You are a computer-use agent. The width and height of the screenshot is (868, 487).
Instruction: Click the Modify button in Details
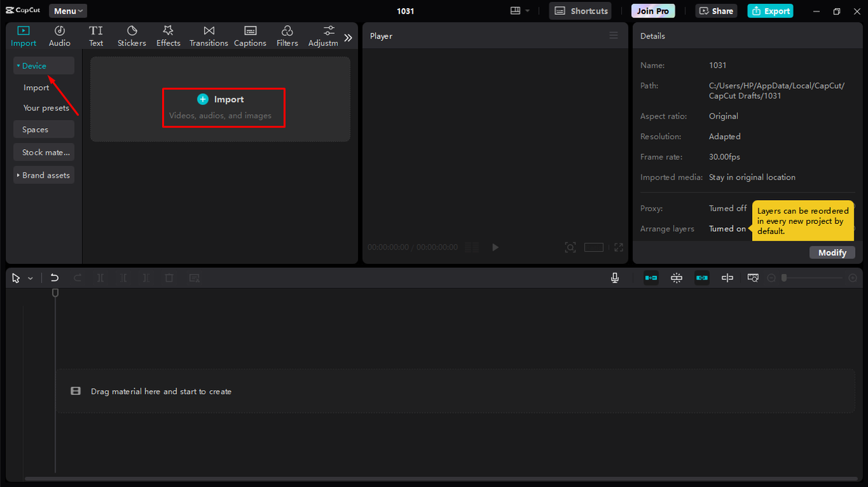tap(832, 252)
